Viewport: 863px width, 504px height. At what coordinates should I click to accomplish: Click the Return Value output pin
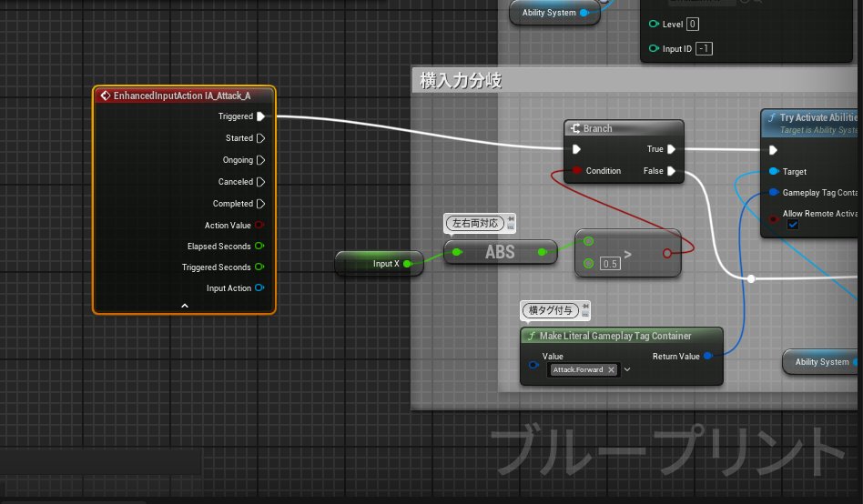[x=708, y=356]
